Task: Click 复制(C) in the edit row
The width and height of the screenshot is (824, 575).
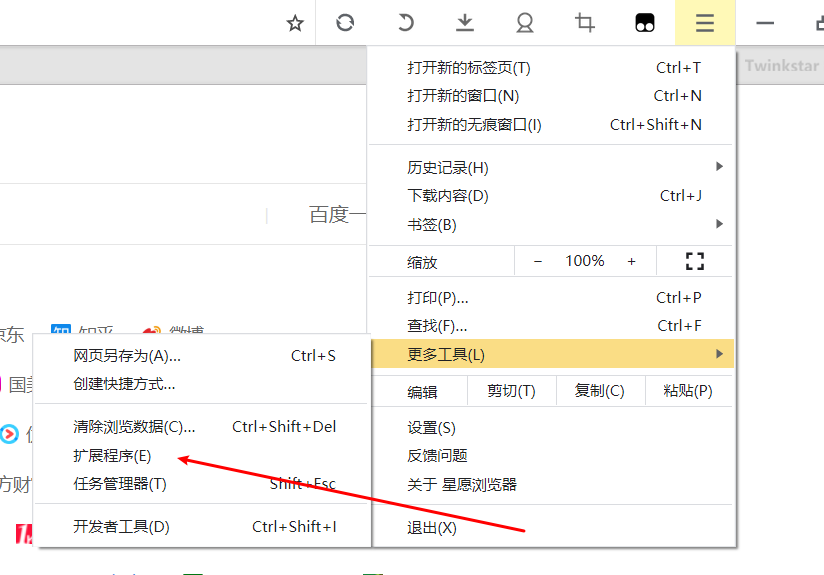Action: click(599, 391)
